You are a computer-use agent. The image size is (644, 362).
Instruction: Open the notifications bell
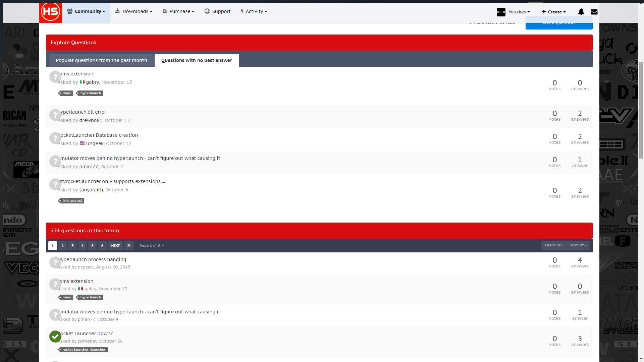point(581,12)
